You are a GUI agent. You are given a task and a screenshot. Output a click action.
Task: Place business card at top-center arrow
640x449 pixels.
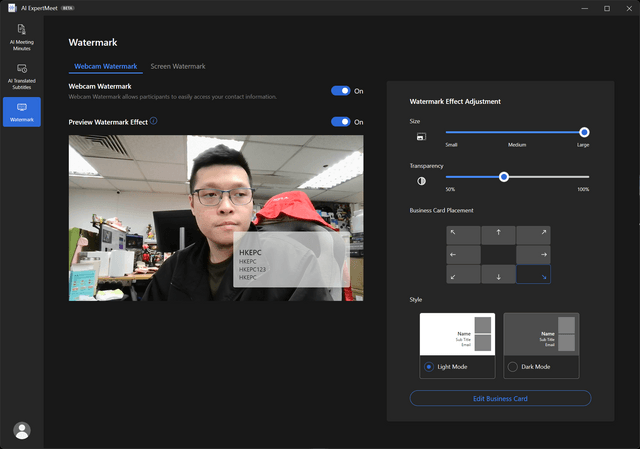tap(498, 235)
